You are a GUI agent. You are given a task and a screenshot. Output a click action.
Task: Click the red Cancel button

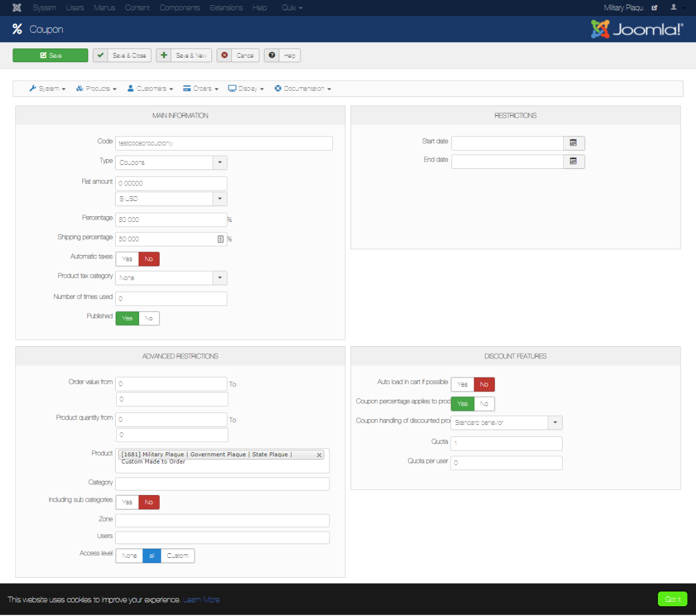238,55
